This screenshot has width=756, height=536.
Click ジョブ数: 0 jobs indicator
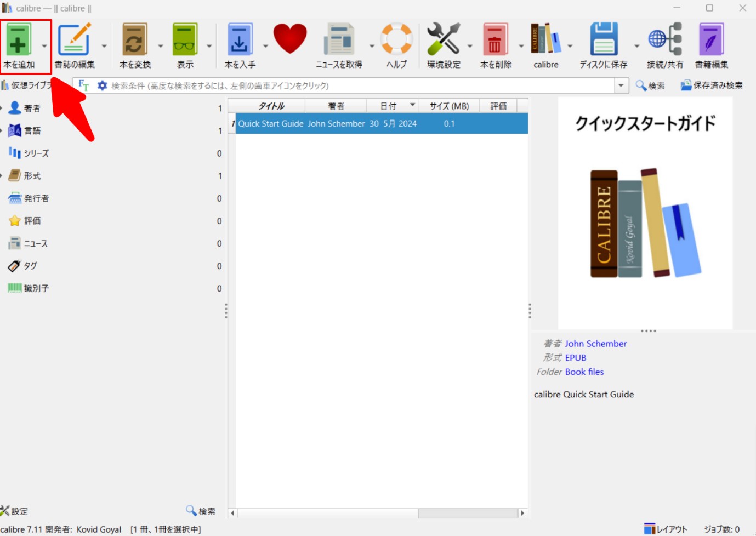(x=721, y=529)
